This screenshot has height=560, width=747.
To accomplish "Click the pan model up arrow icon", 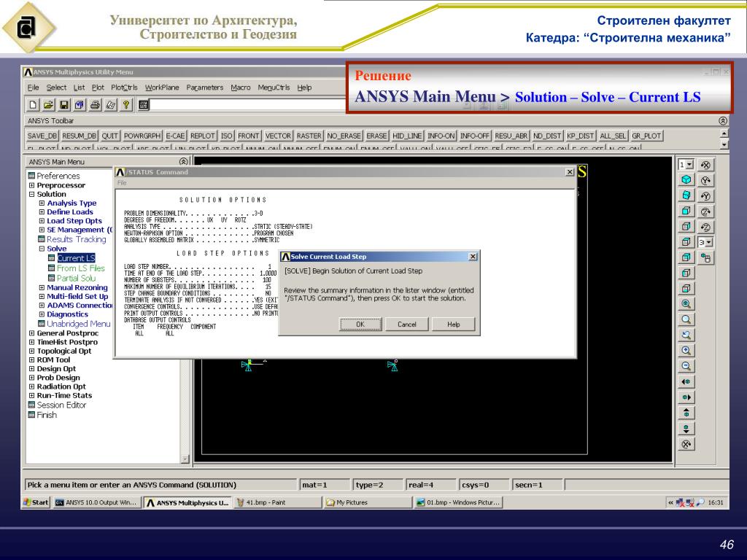I will pyautogui.click(x=686, y=413).
